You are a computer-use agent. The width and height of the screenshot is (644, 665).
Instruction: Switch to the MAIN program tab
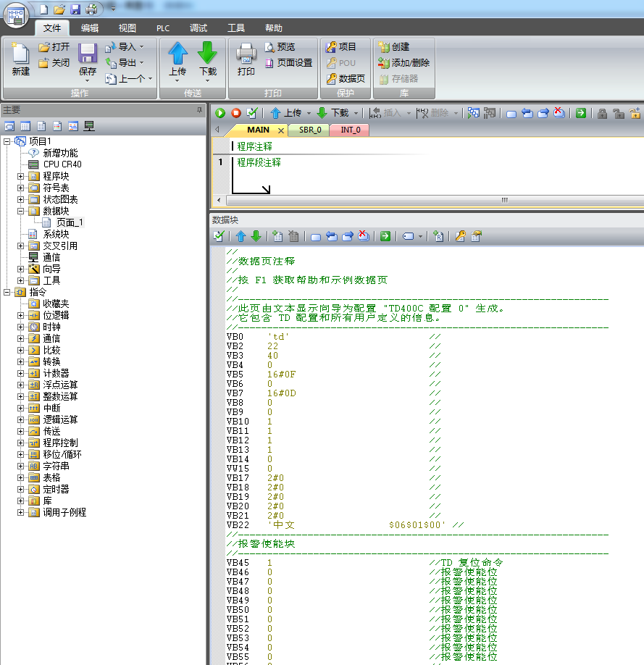[258, 130]
